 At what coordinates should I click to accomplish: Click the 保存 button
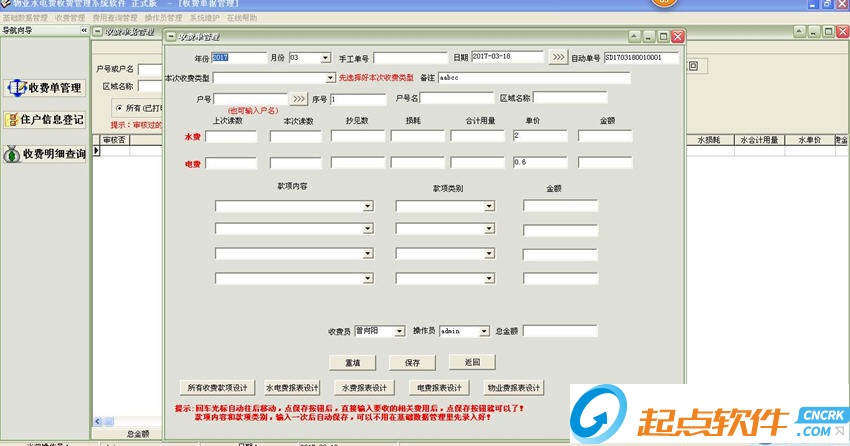coord(412,363)
